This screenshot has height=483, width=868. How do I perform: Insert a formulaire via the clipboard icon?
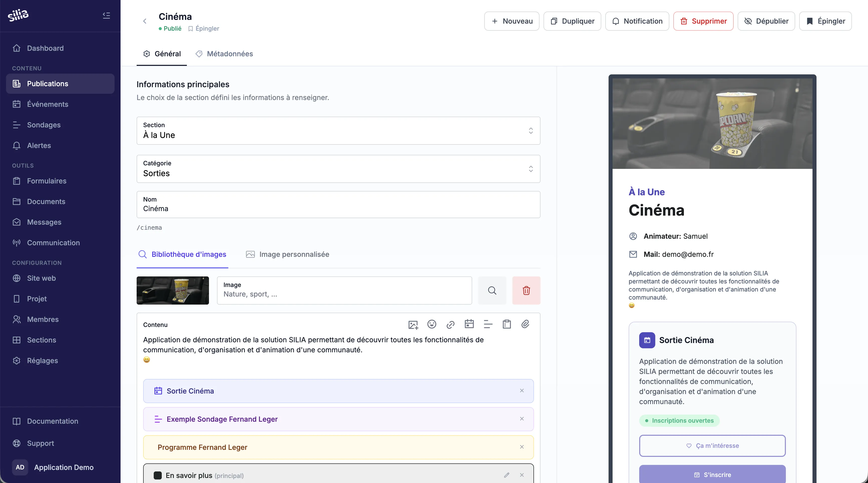(x=507, y=324)
